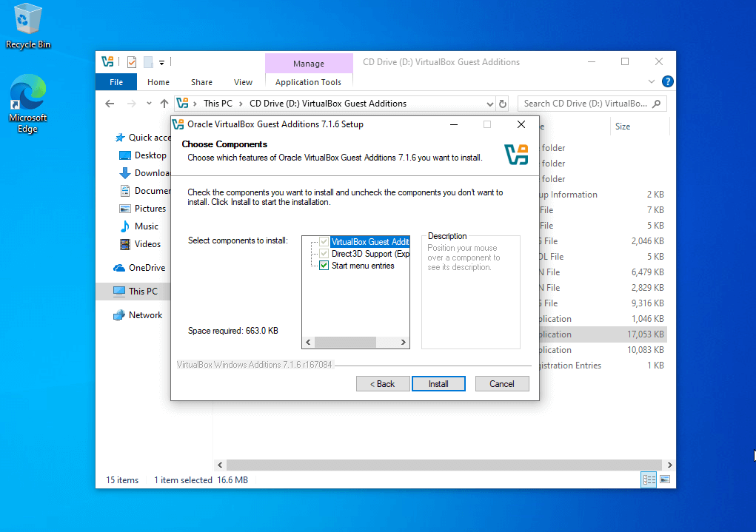Expand the breadcrumb chevron before This PC
This screenshot has width=756, height=532.
pyautogui.click(x=195, y=104)
